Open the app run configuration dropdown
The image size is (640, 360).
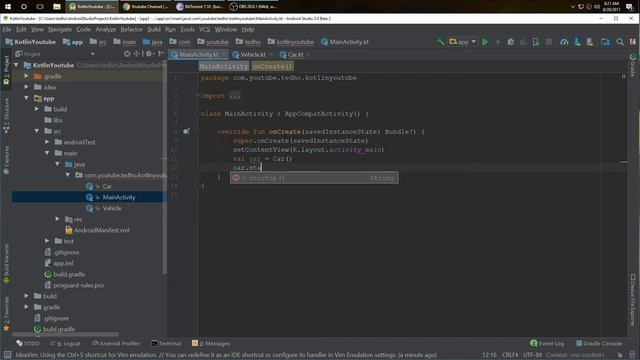click(462, 42)
